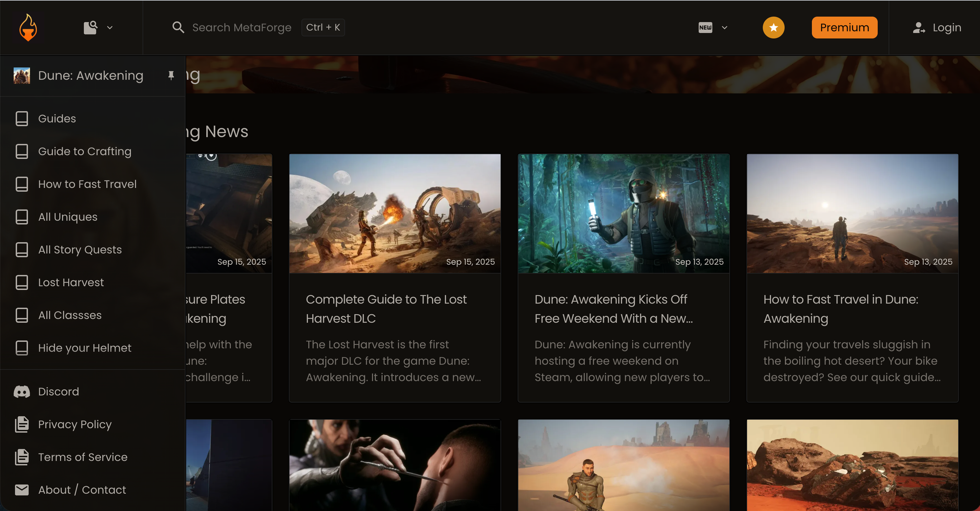Open Hide your Helmet guide
This screenshot has width=980, height=511.
[85, 348]
